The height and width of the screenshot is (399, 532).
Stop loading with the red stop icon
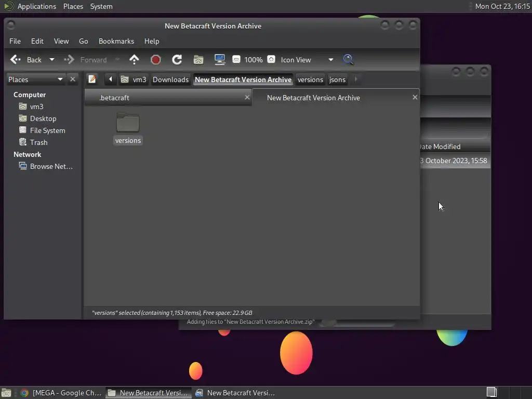156,60
